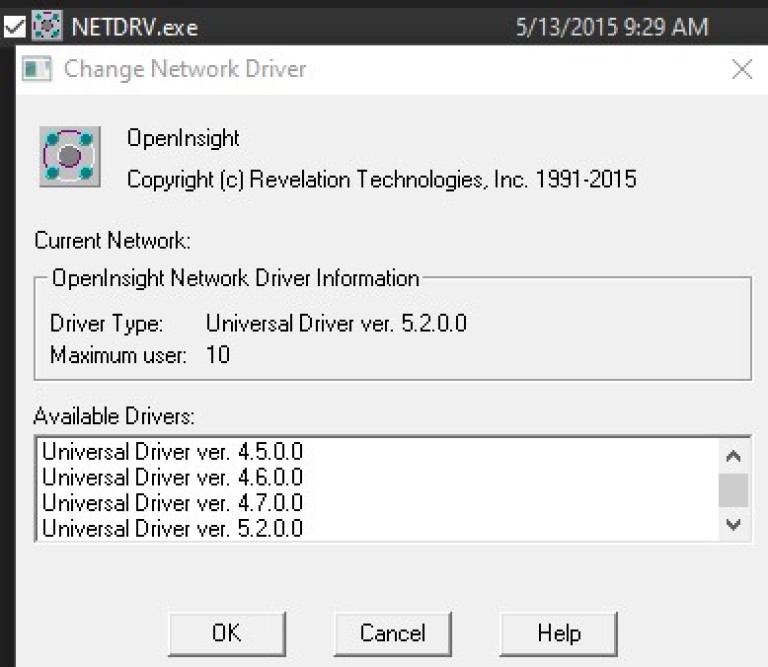
Task: Select Universal Driver ver. 4.6.0.0
Action: 172,477
